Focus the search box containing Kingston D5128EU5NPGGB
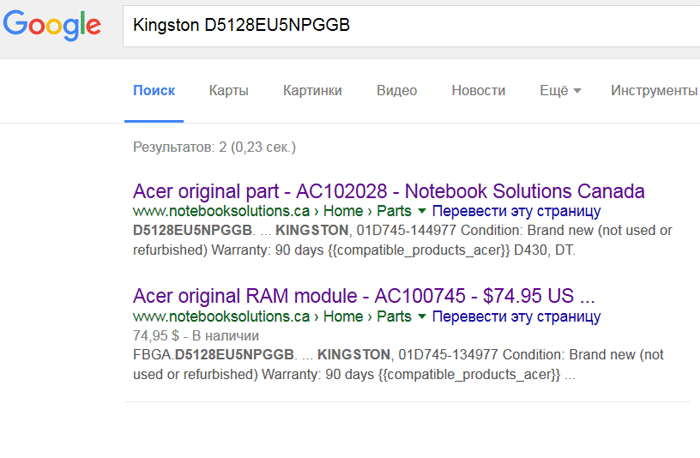 [412, 26]
